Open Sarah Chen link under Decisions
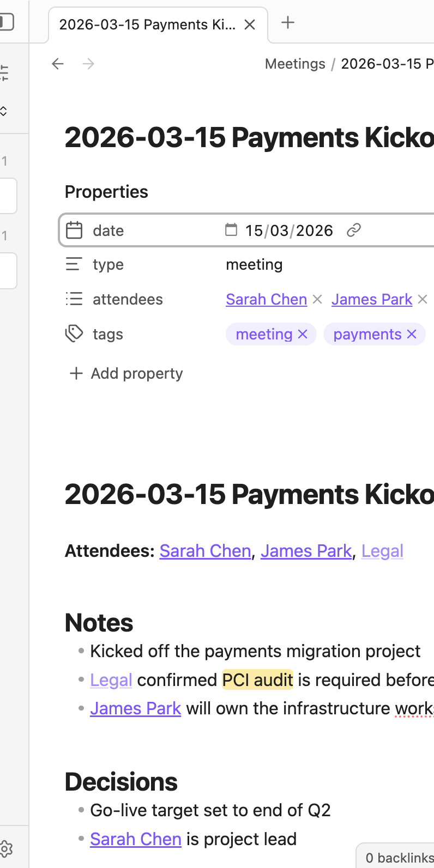 coord(136,839)
